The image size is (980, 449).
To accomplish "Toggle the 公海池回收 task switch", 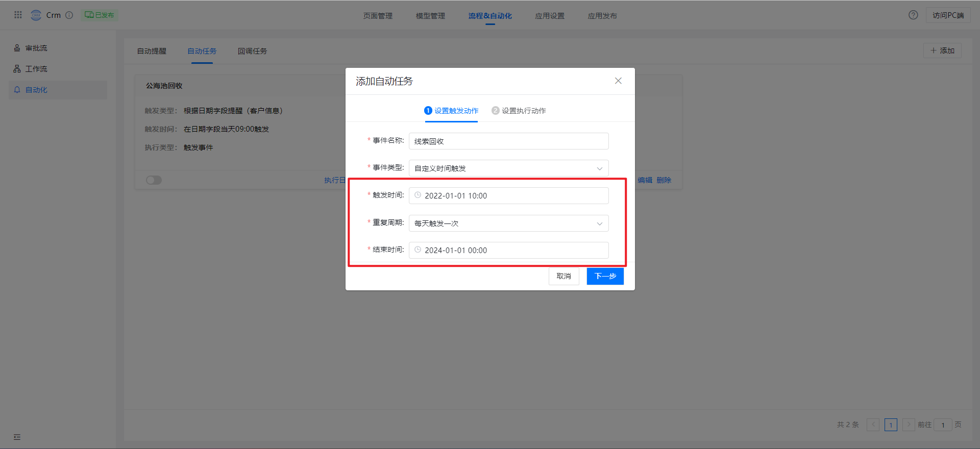I will point(154,180).
